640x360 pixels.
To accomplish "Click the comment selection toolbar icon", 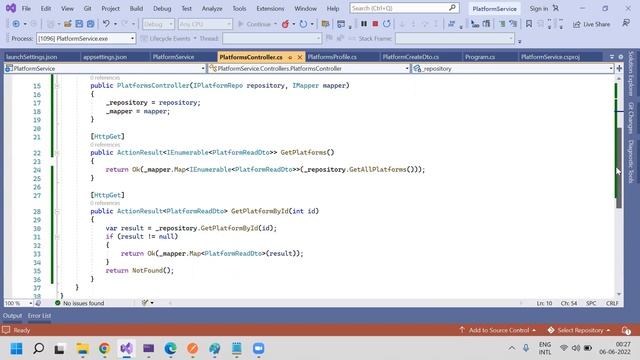I will point(502,24).
